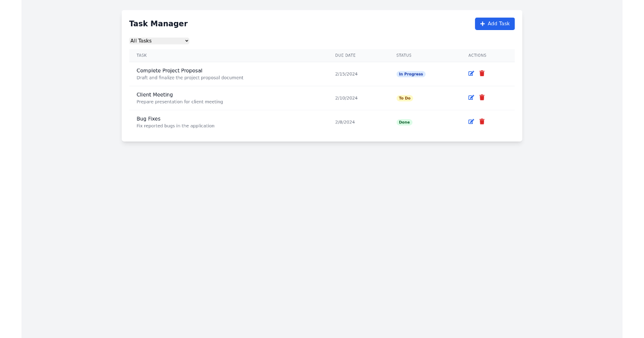The image size is (644, 338).
Task: Click the To Do status badge
Action: [x=405, y=98]
